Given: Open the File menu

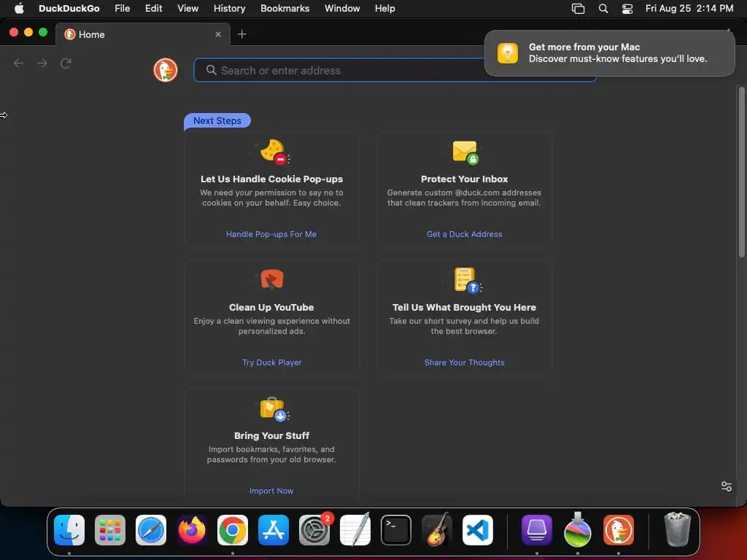Looking at the screenshot, I should tap(123, 8).
